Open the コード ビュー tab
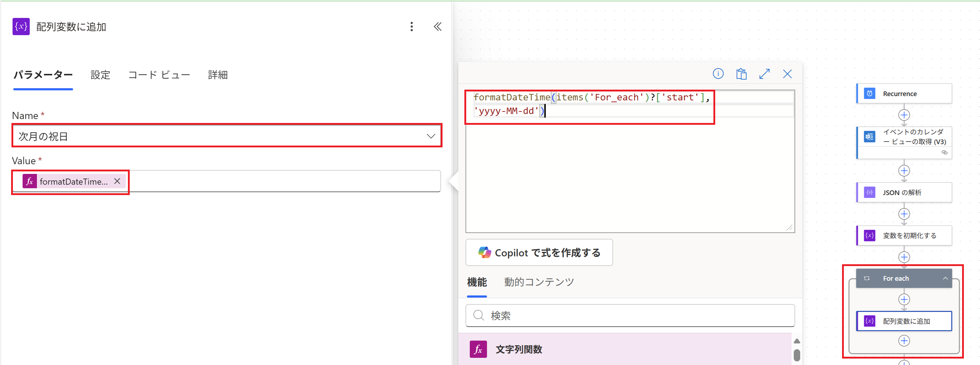 pyautogui.click(x=159, y=75)
